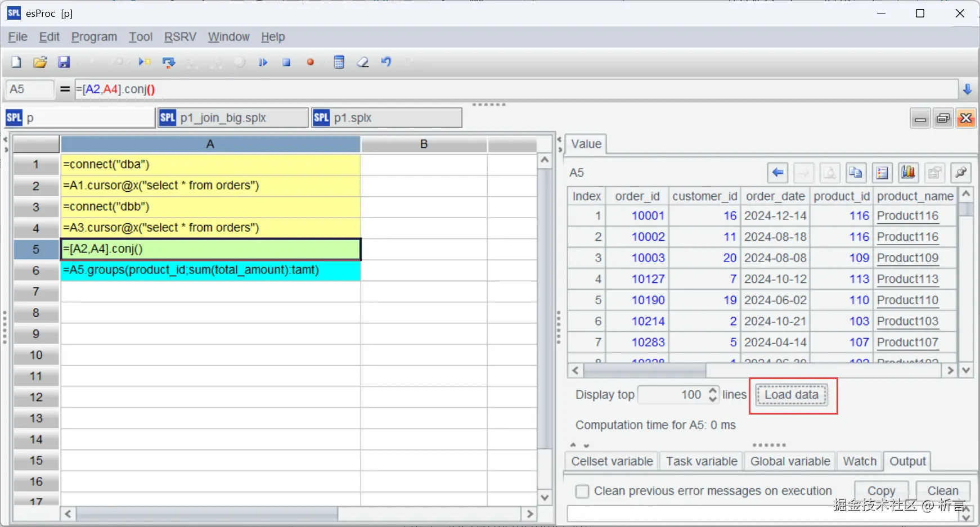Create a new script file
The image size is (980, 527).
pyautogui.click(x=16, y=62)
